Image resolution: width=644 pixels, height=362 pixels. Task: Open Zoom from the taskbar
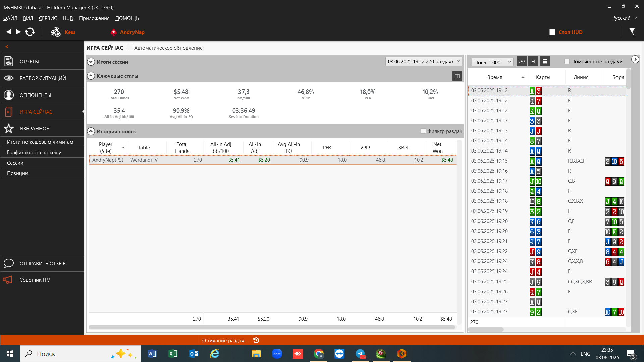coord(277,354)
